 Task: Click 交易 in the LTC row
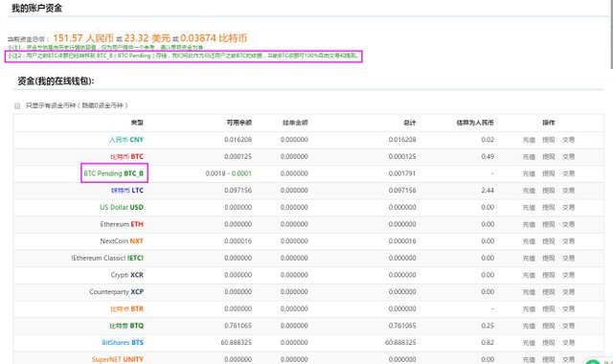point(568,191)
